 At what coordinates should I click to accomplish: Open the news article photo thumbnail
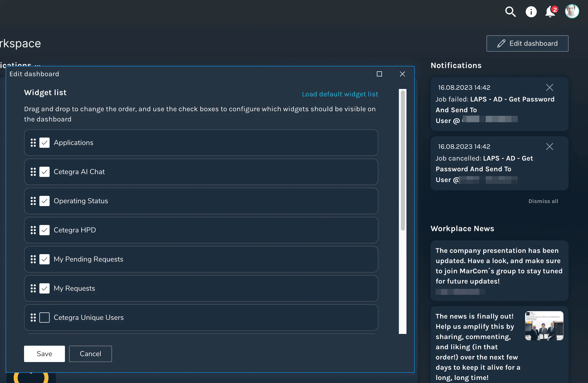[544, 326]
